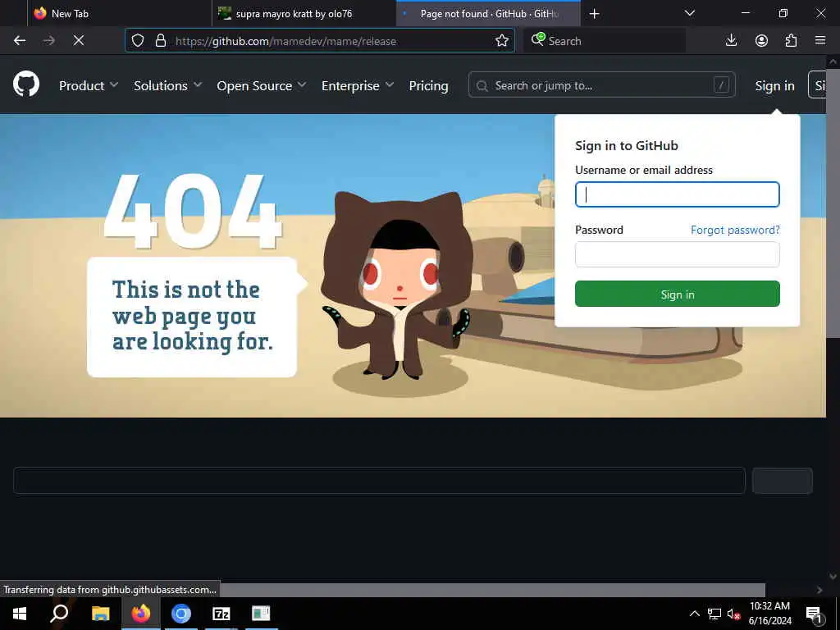Click the Username or email address field
This screenshot has height=630, width=840.
pos(677,194)
